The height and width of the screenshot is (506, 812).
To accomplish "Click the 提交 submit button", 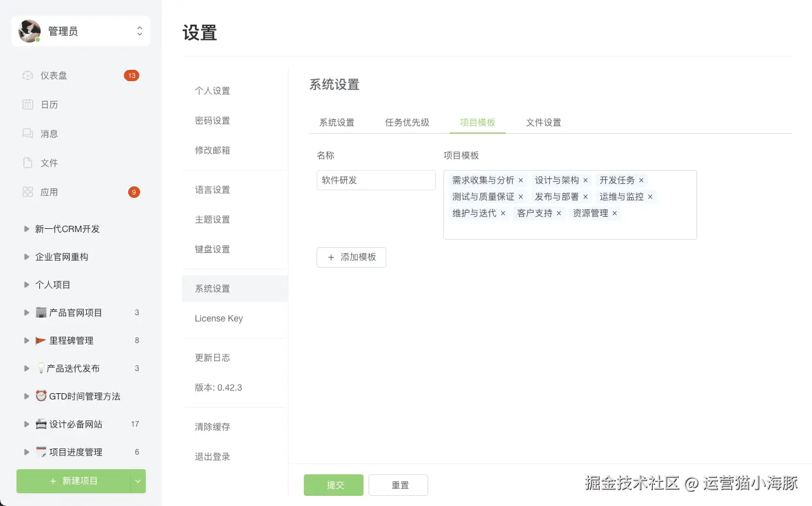I will pyautogui.click(x=334, y=485).
